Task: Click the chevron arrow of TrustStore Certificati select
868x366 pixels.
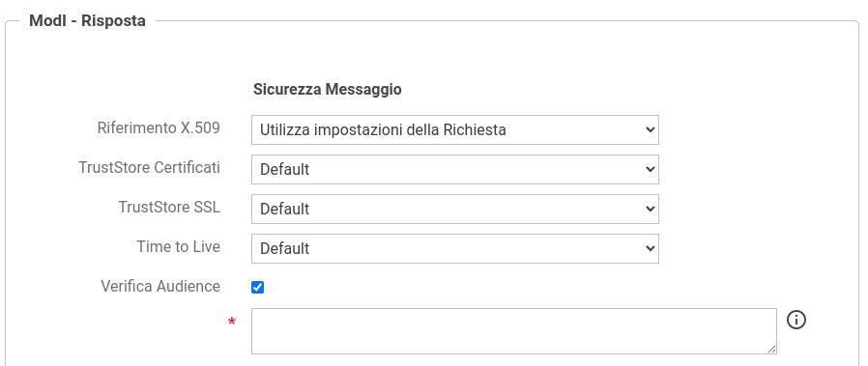Action: point(650,169)
